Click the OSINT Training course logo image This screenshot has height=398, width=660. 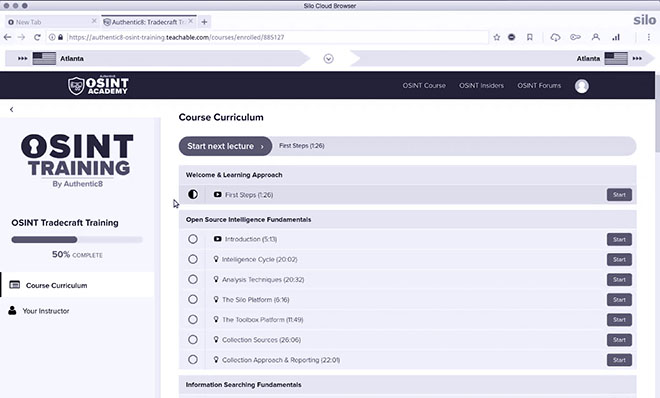pyautogui.click(x=77, y=160)
